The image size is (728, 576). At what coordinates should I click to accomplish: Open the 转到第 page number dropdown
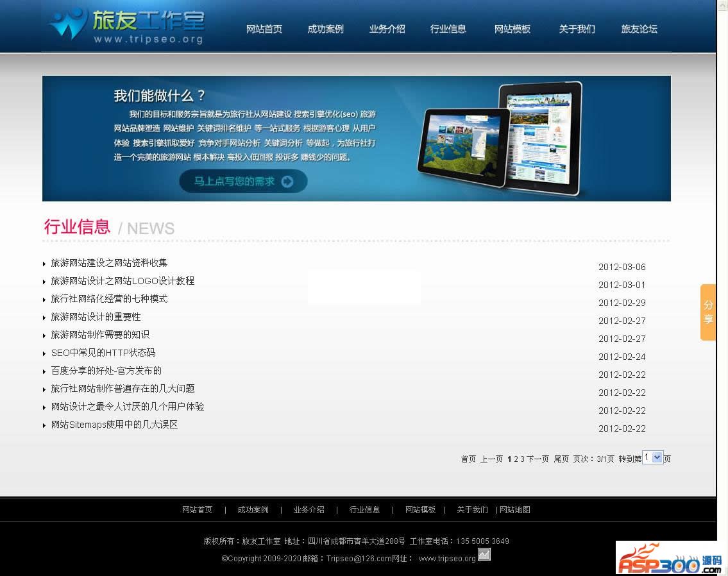click(653, 457)
